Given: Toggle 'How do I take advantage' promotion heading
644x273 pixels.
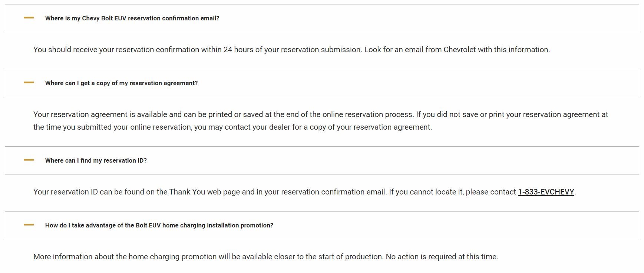Looking at the screenshot, I should tap(159, 225).
